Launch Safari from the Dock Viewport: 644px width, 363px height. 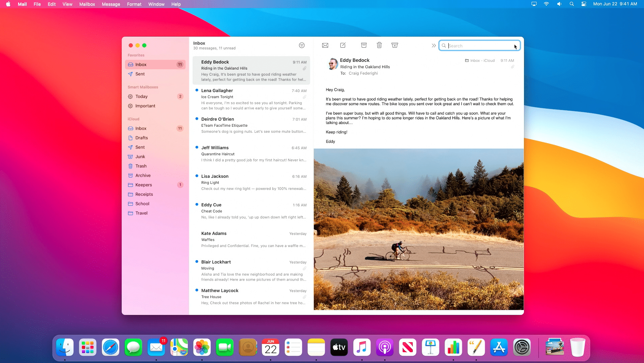111,347
